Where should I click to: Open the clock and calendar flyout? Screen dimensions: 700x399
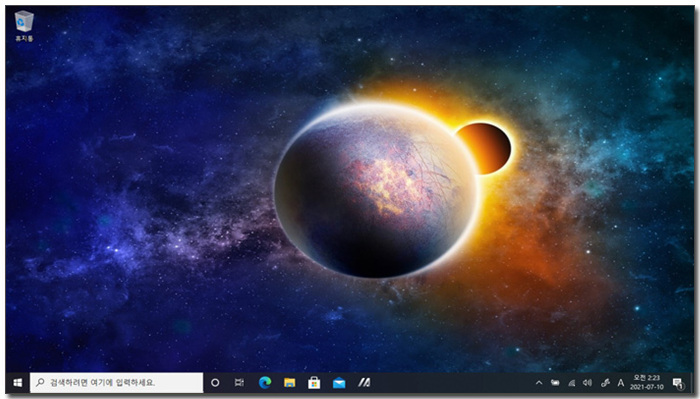point(647,383)
